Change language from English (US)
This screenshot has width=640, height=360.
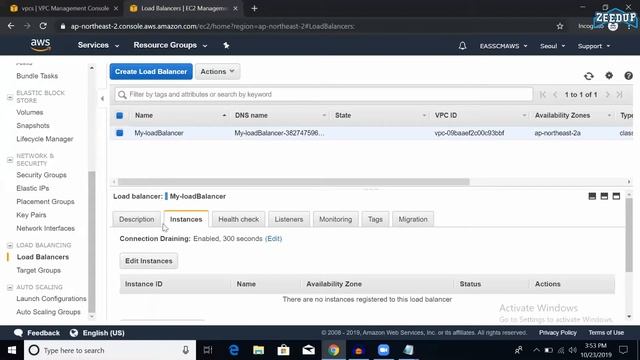click(x=103, y=333)
